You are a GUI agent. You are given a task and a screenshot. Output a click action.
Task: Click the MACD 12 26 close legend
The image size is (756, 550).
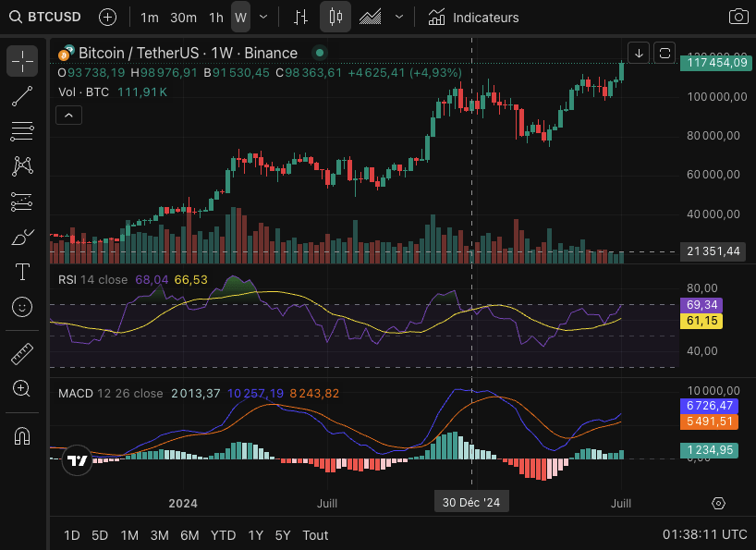[110, 394]
